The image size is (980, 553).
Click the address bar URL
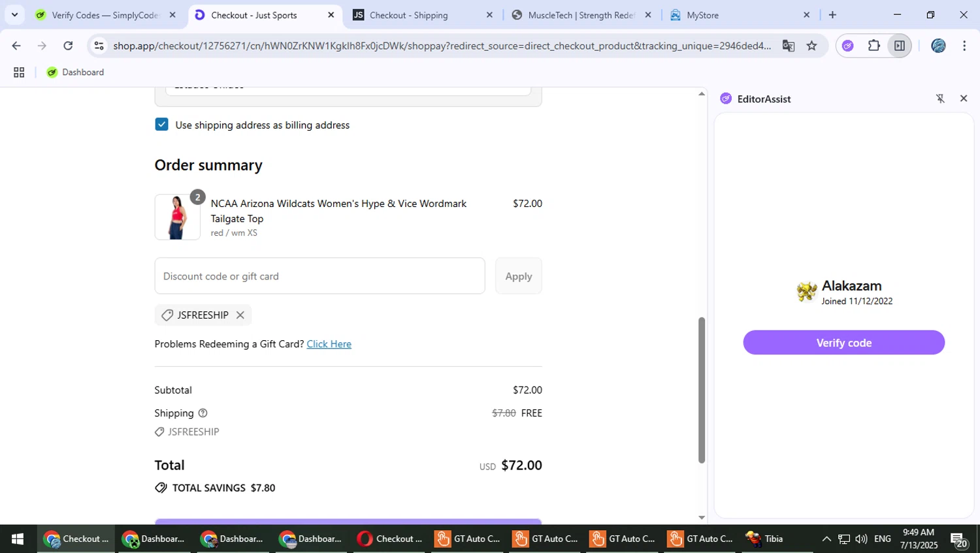pyautogui.click(x=442, y=46)
